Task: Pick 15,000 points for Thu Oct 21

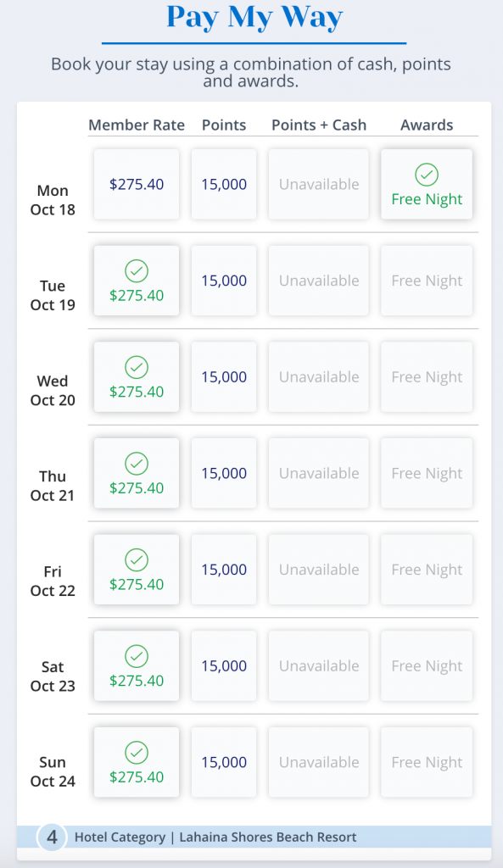Action: point(224,473)
